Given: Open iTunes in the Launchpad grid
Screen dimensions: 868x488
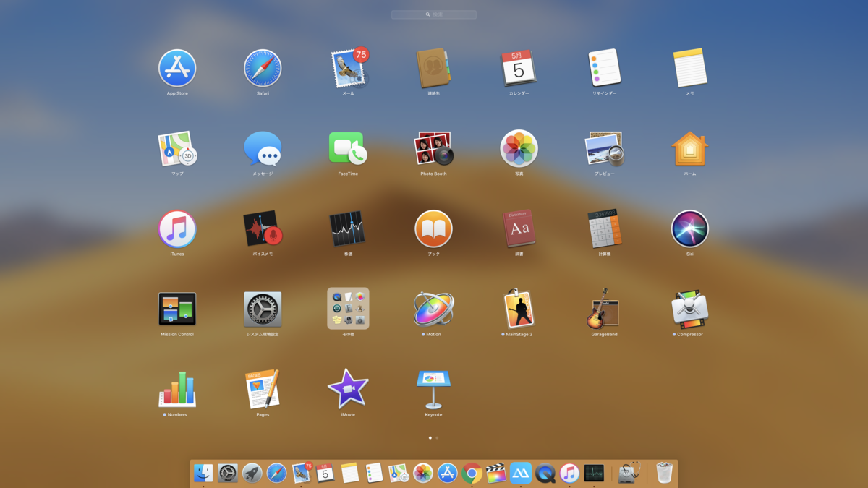Looking at the screenshot, I should tap(177, 228).
